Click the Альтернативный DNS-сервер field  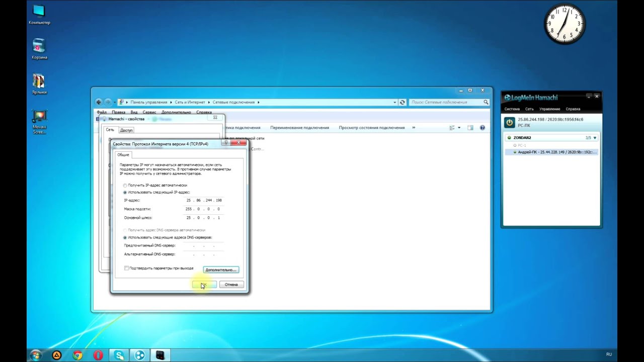pyautogui.click(x=203, y=254)
